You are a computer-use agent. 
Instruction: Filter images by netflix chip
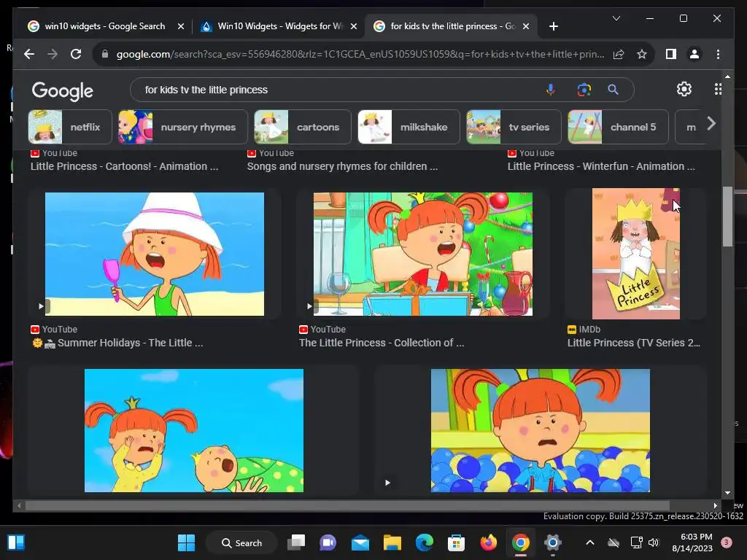70,127
